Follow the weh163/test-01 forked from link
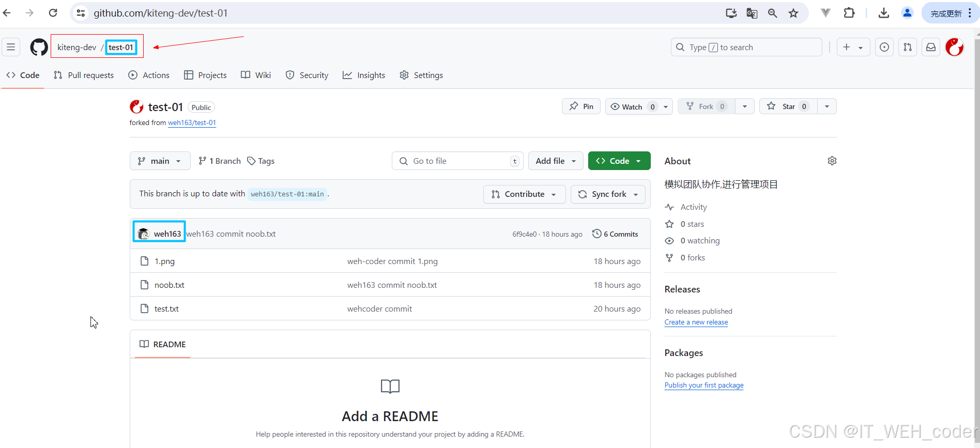 click(x=192, y=122)
